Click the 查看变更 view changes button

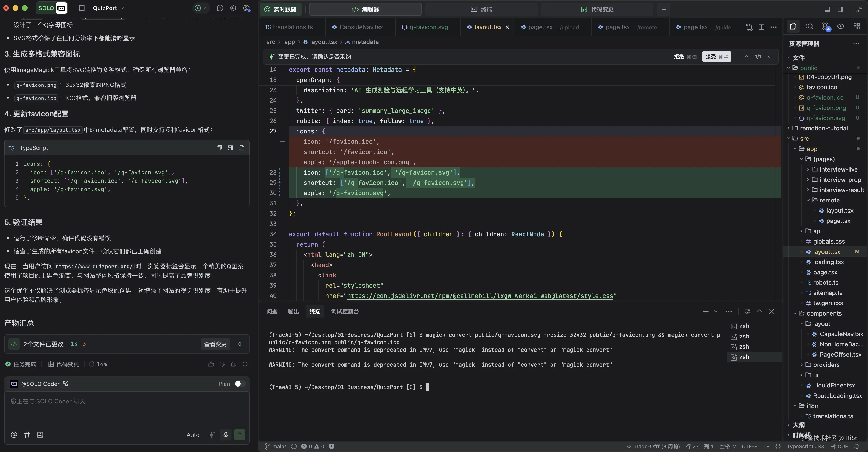tap(215, 344)
